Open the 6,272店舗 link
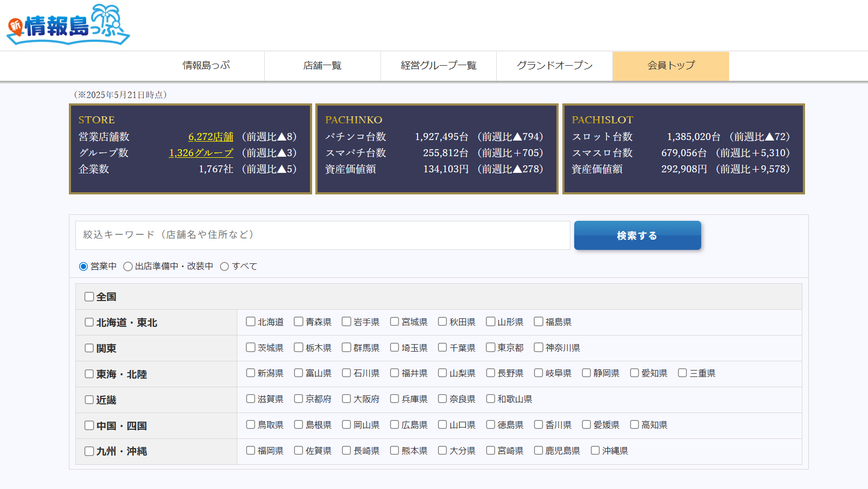This screenshot has width=868, height=489. pyautogui.click(x=210, y=137)
